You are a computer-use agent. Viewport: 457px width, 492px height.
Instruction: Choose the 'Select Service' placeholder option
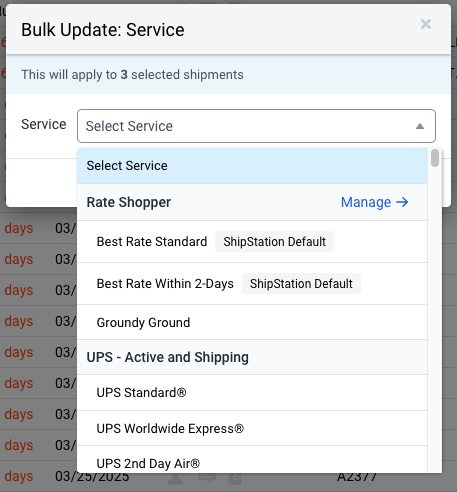[252, 166]
